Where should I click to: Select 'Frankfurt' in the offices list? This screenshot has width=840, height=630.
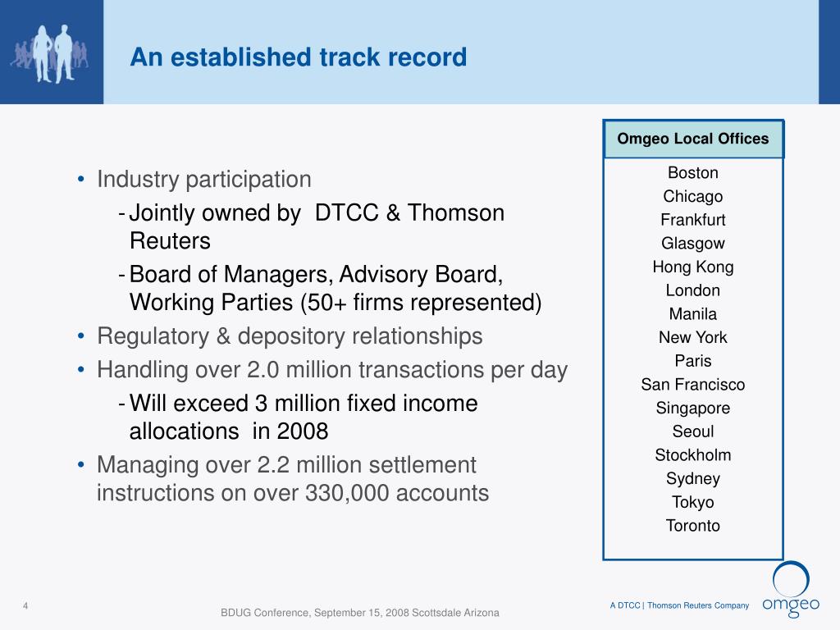click(x=692, y=220)
